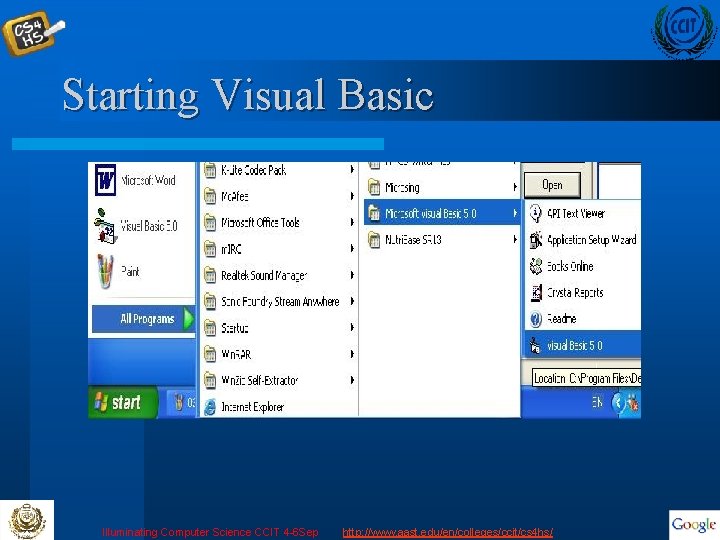Click the CS4HS chalkboard logo

32,33
